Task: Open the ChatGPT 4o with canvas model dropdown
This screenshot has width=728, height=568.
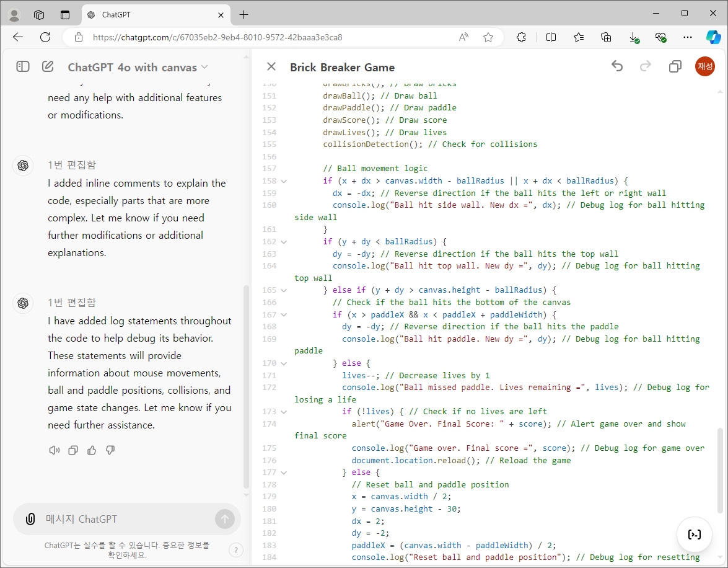Action: [138, 68]
